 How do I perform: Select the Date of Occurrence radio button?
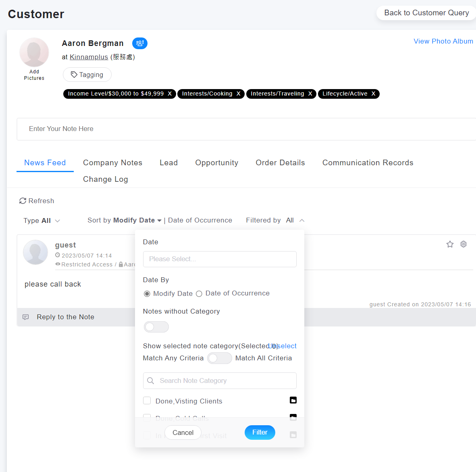[199, 294]
